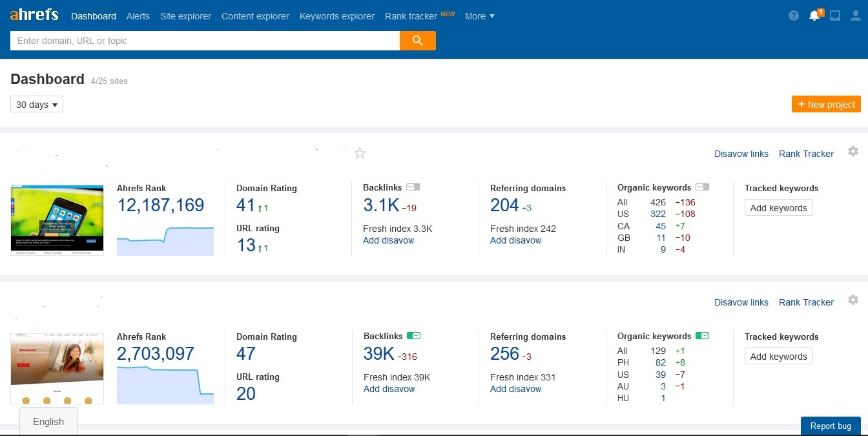The image size is (868, 436).
Task: Click the ahrefs logo
Action: [34, 16]
